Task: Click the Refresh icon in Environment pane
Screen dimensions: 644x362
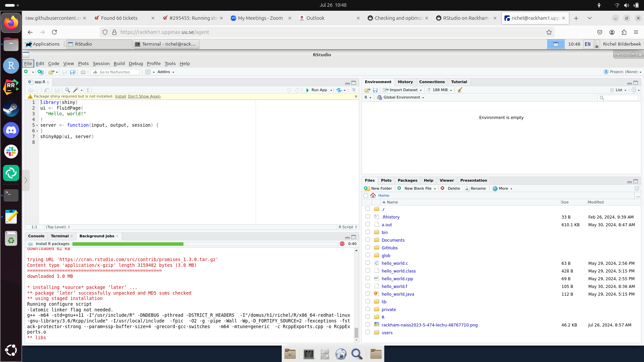Action: tap(634, 90)
